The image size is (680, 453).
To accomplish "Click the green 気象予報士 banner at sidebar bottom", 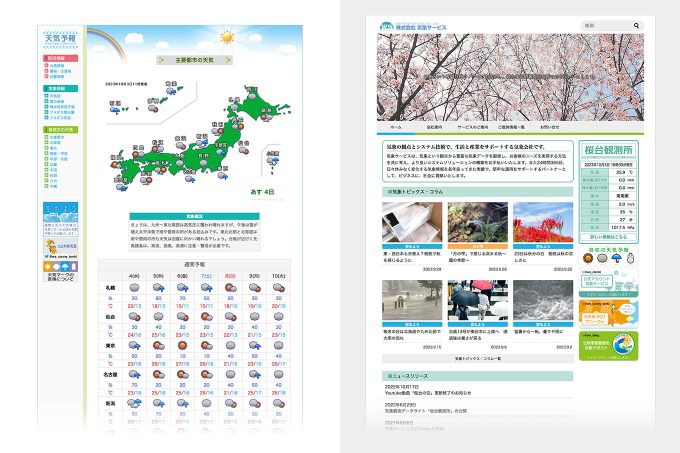I will (610, 345).
